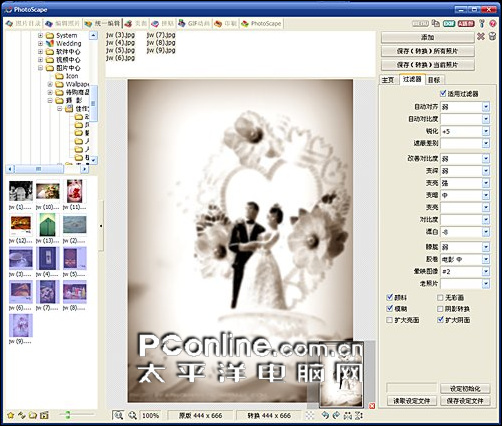Open the wrench settings icon
502x426 pixels.
click(482, 23)
